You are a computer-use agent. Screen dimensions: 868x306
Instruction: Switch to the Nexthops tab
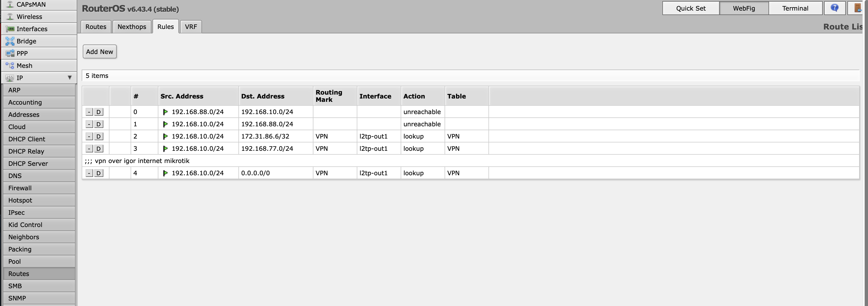pos(132,27)
